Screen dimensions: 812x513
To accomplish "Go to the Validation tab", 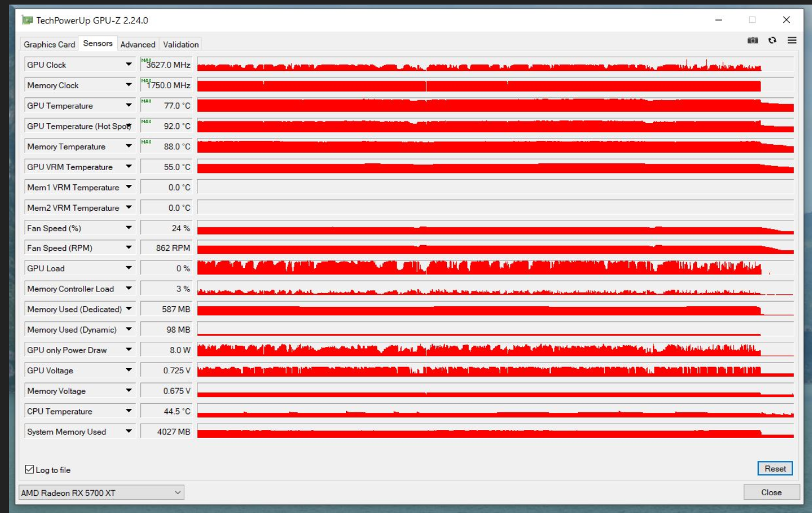I will coord(181,44).
